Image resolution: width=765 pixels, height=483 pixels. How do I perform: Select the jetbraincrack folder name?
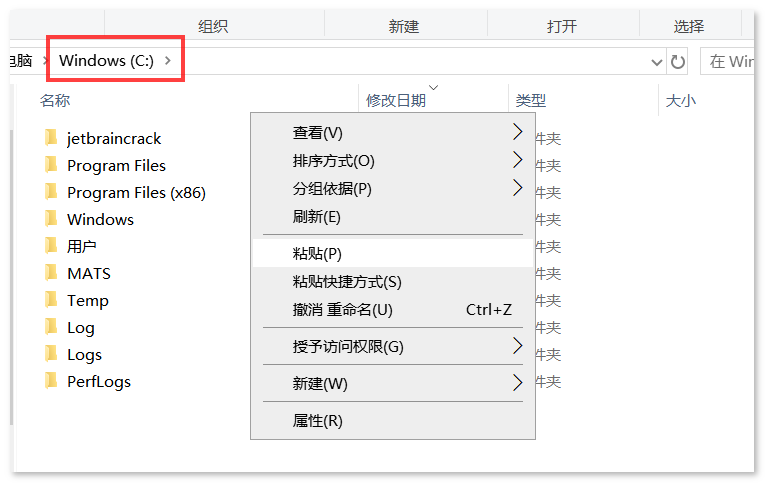click(114, 139)
